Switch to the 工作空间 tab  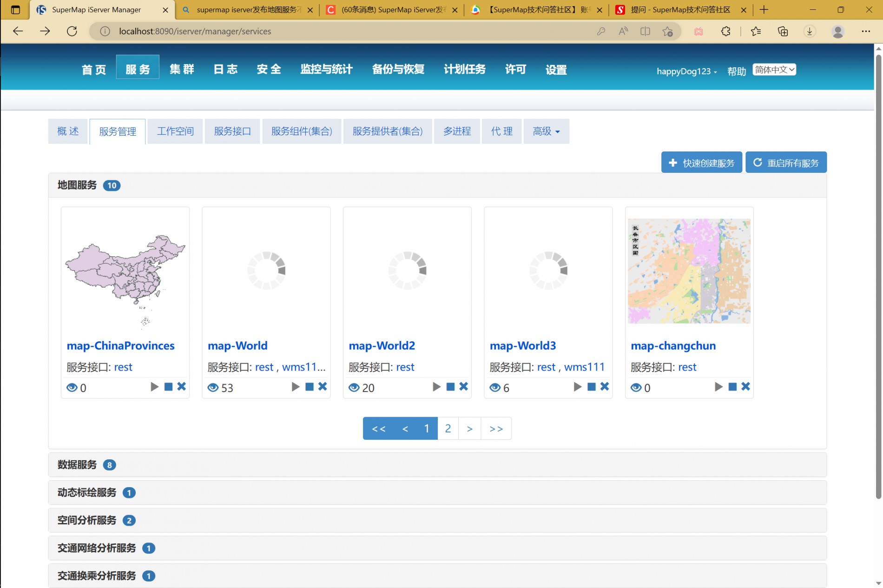(175, 131)
